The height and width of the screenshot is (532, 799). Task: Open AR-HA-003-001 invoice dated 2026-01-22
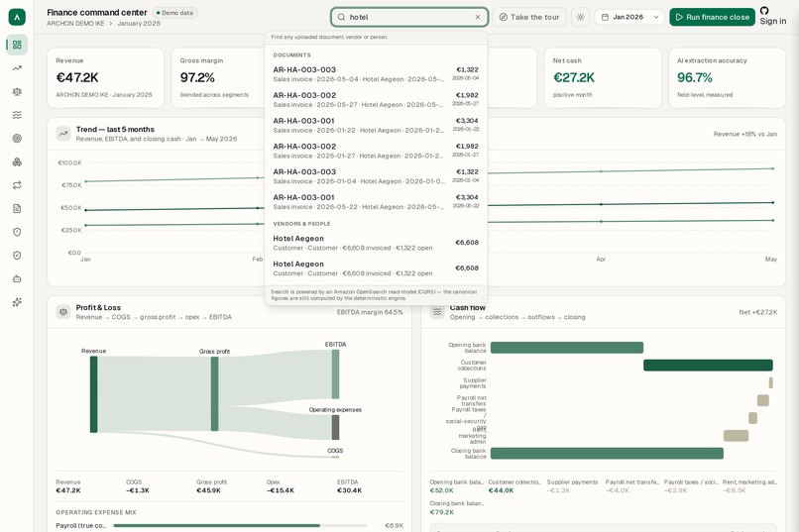(376, 125)
